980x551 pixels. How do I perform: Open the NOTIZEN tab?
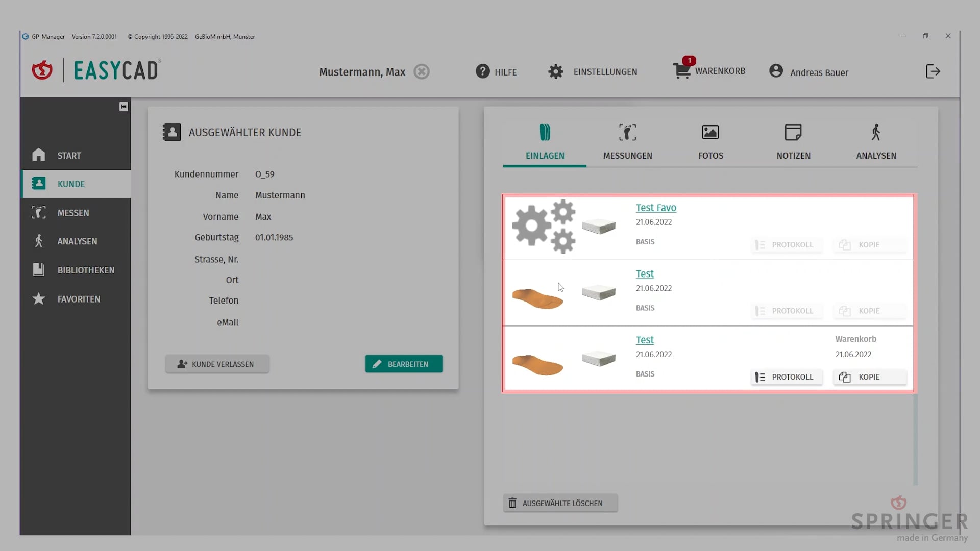click(x=793, y=142)
